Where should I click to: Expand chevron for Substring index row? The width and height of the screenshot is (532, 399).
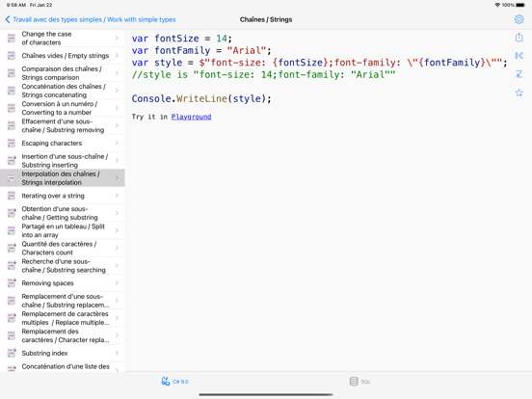(x=117, y=353)
